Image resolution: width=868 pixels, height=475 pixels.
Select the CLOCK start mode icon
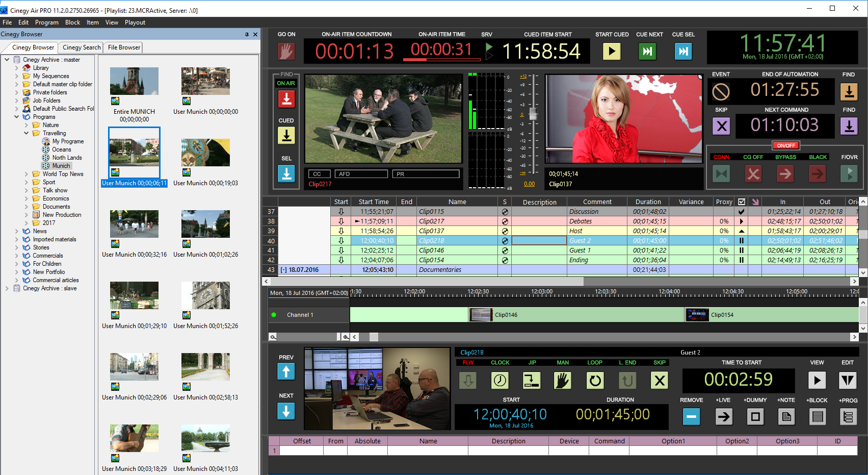coord(500,381)
